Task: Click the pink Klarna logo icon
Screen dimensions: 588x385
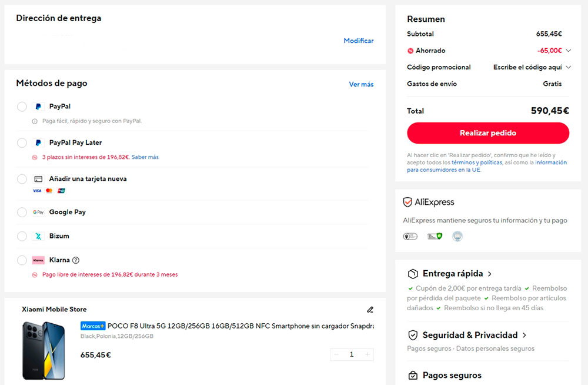Action: tap(38, 260)
